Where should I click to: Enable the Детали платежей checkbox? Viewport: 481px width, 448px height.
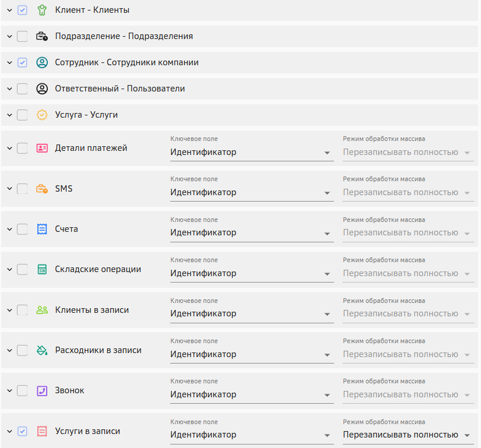click(x=22, y=148)
